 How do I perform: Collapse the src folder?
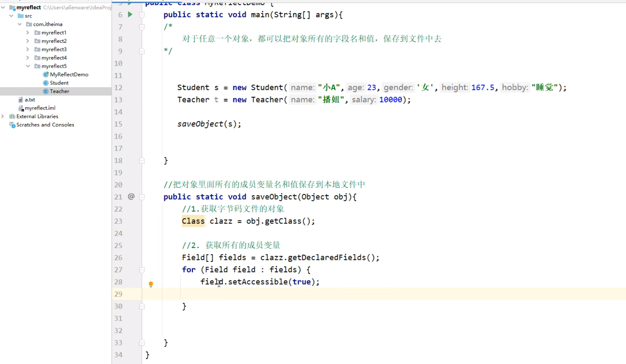(11, 16)
